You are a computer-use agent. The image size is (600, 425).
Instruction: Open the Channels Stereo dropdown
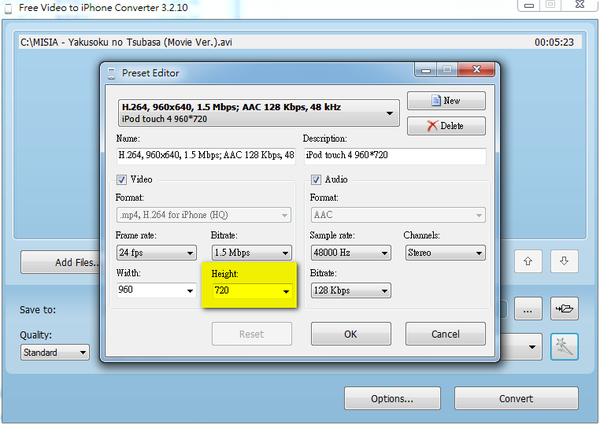click(445, 253)
